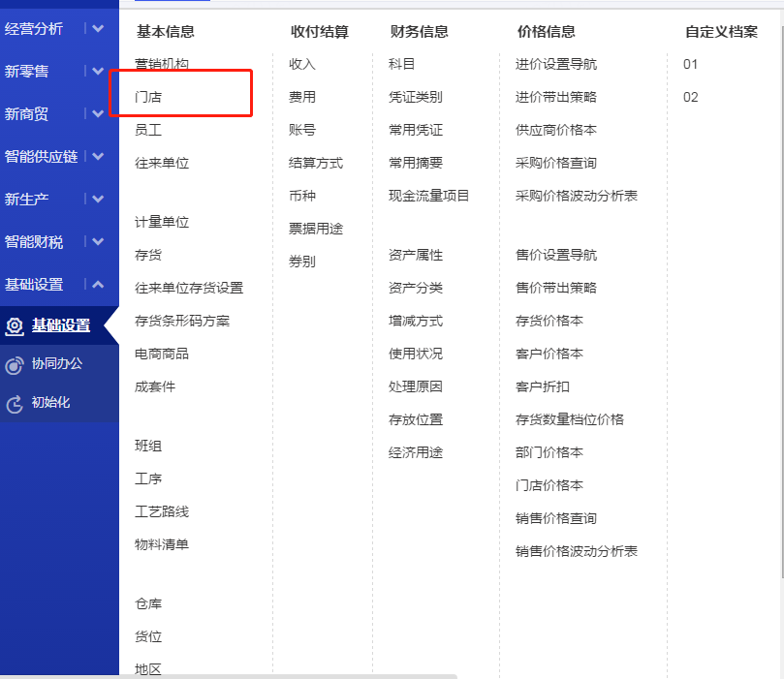
Task: Select 智能供应链 in the sidebar
Action: (41, 156)
